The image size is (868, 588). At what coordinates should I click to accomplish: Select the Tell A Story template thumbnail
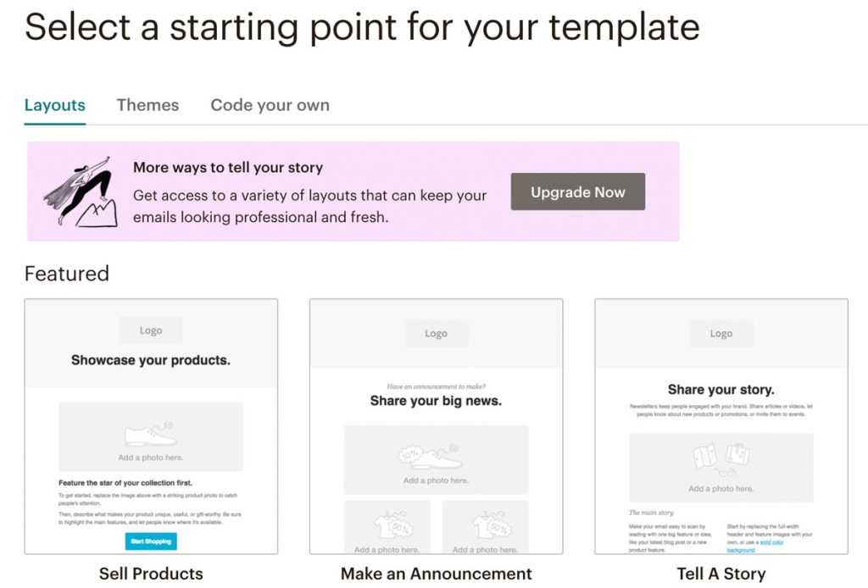[721, 426]
